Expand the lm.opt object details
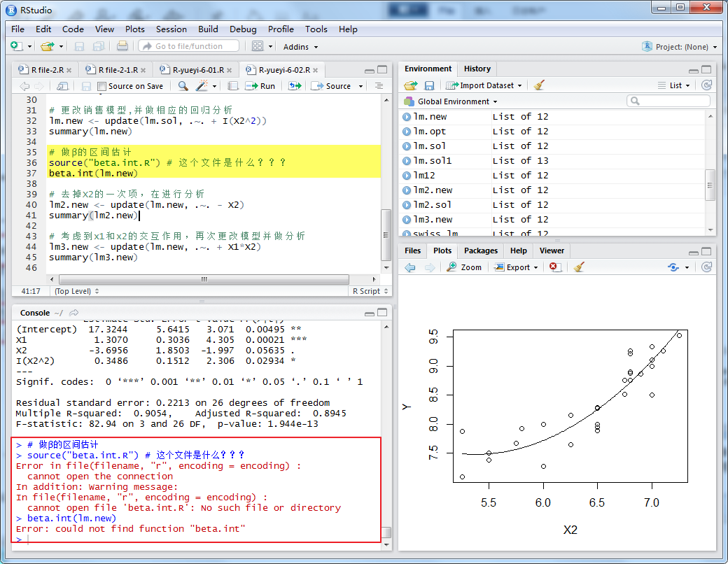The height and width of the screenshot is (564, 728). point(407,132)
